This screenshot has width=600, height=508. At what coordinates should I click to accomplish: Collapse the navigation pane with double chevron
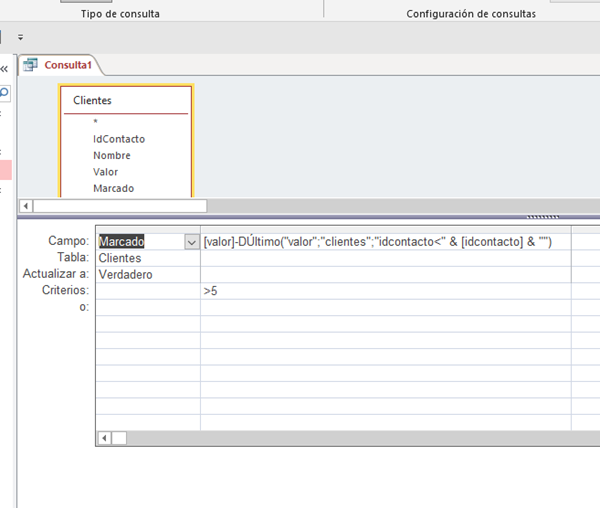point(4,69)
